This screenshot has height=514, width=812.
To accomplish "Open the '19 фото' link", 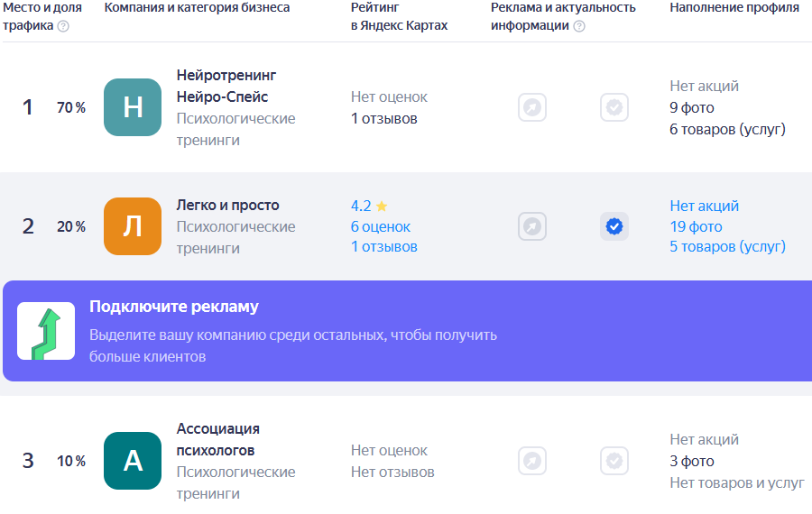I will tap(696, 226).
